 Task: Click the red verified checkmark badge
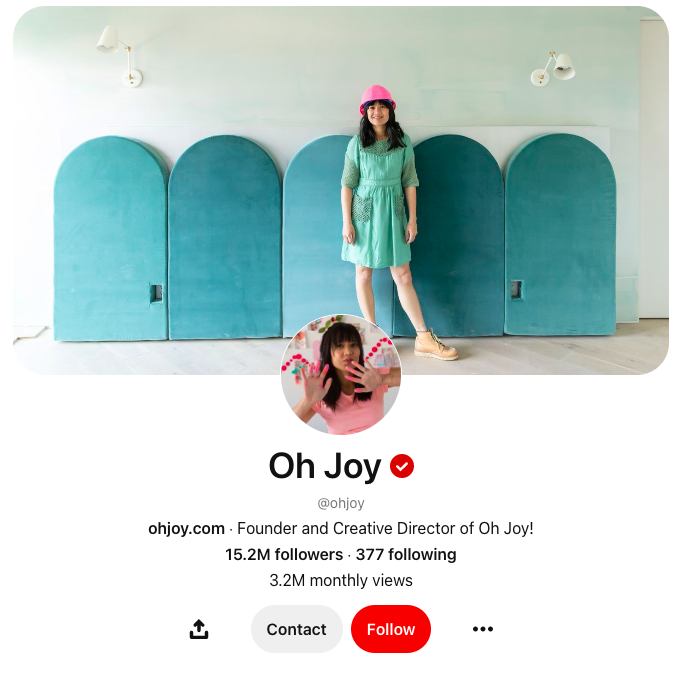click(402, 466)
